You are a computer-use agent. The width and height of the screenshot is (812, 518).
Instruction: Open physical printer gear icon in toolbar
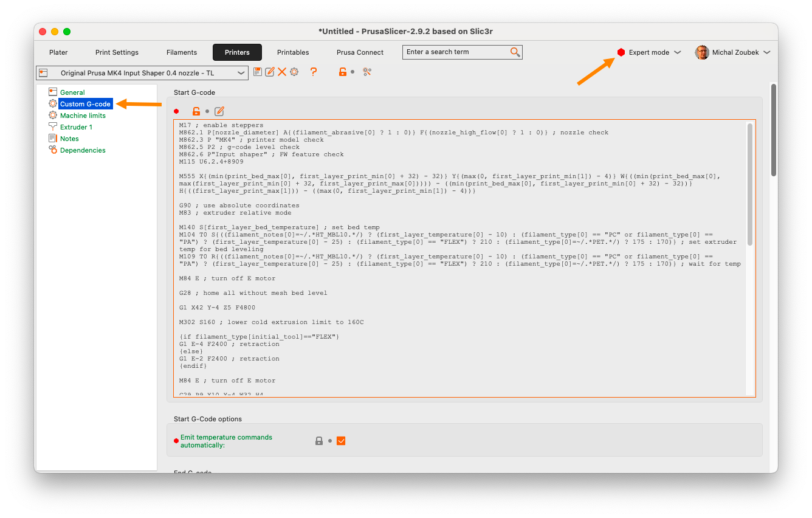(294, 72)
